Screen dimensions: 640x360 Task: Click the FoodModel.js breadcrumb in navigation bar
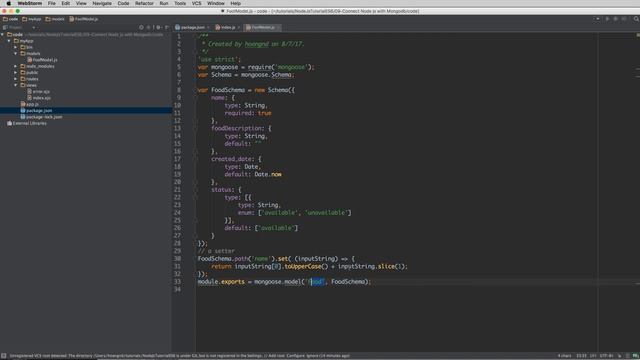(84, 19)
